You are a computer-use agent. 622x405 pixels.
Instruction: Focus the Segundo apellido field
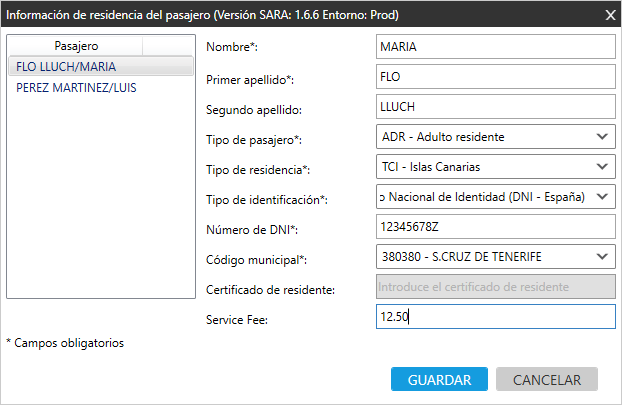tap(495, 107)
